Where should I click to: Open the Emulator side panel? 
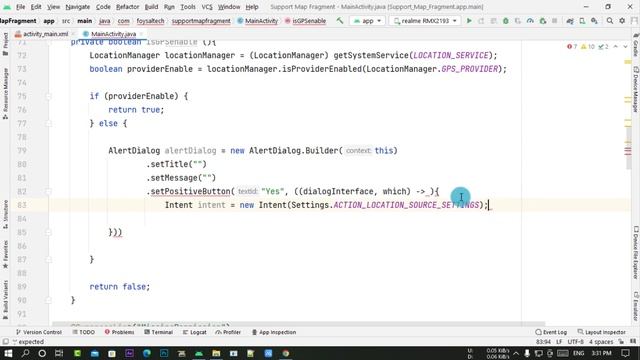coord(636,306)
